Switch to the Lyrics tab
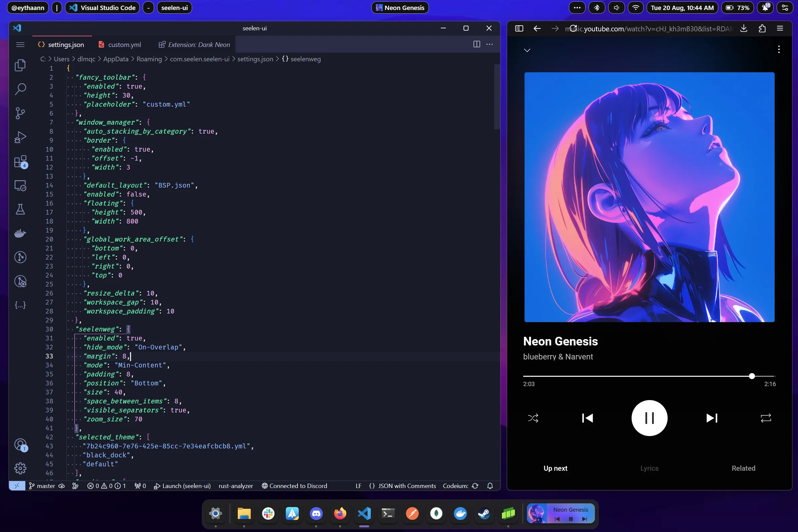Screen dimensions: 798x532 click(649, 468)
